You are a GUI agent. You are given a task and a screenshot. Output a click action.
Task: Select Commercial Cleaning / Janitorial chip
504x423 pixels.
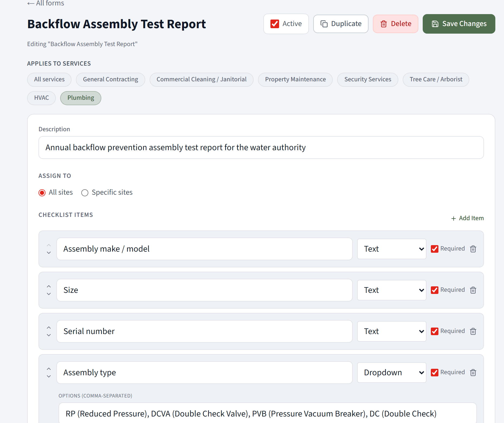(x=202, y=79)
